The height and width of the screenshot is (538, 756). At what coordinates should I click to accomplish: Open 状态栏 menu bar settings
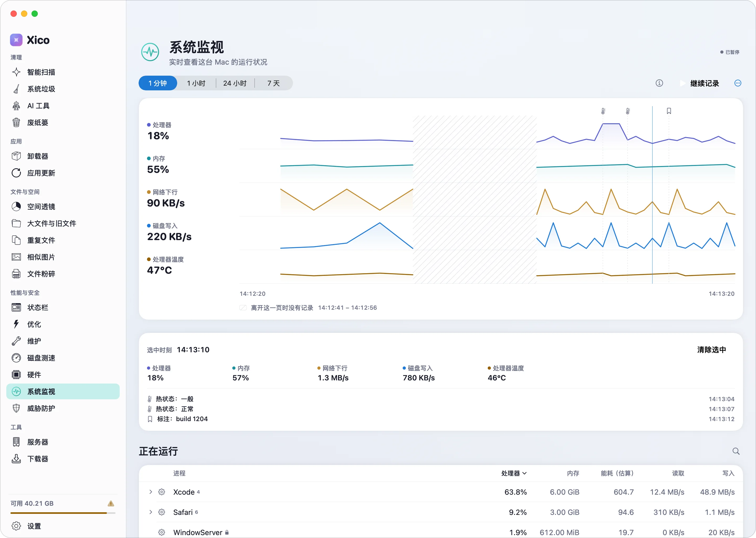(x=63, y=308)
